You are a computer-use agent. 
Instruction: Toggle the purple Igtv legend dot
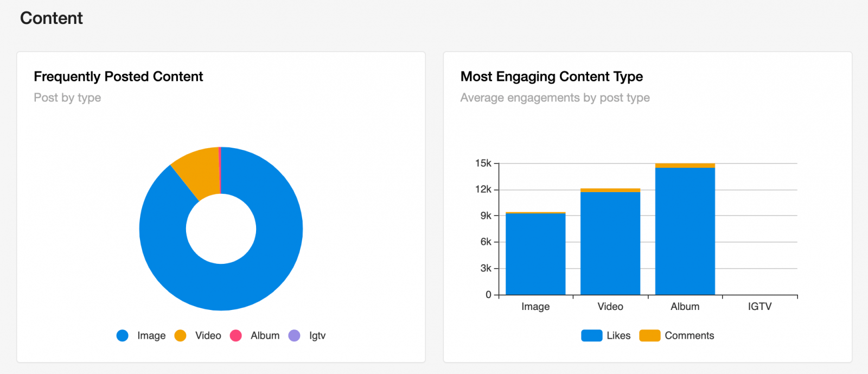coord(294,335)
